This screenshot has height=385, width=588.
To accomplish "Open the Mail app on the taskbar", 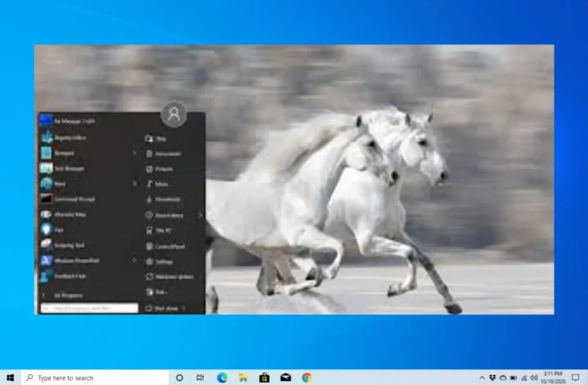I will point(285,378).
